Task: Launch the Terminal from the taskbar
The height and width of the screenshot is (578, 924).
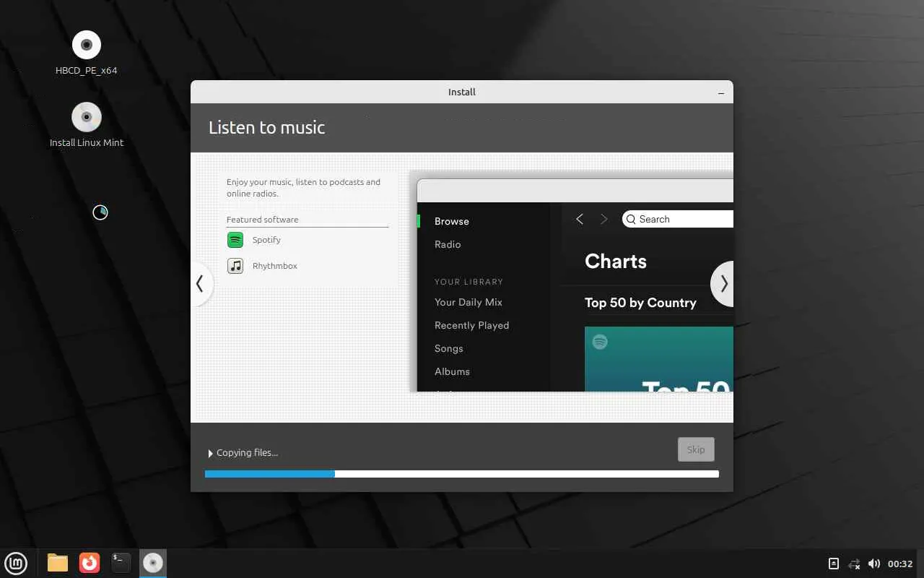Action: point(121,563)
